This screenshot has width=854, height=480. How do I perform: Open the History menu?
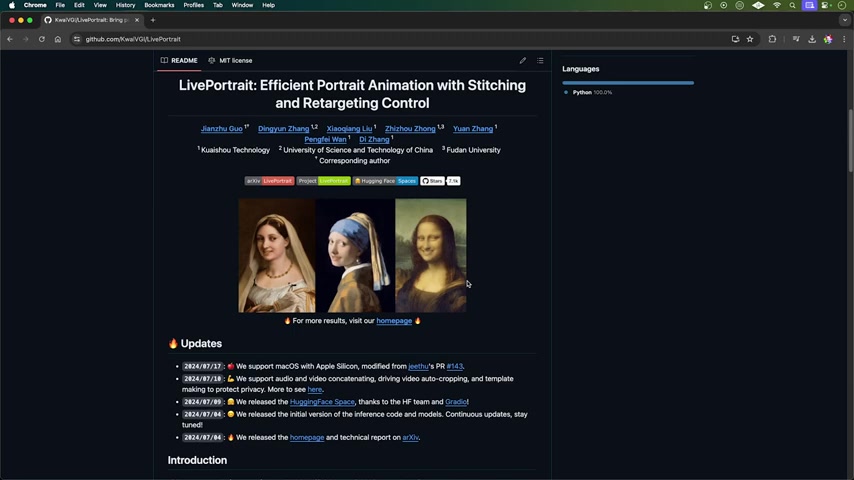coord(125,5)
